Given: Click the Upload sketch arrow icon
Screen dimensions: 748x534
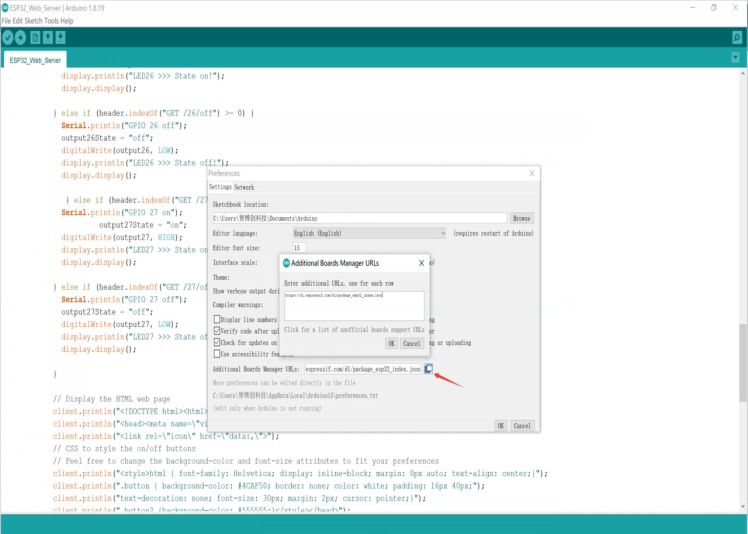Looking at the screenshot, I should 21,37.
